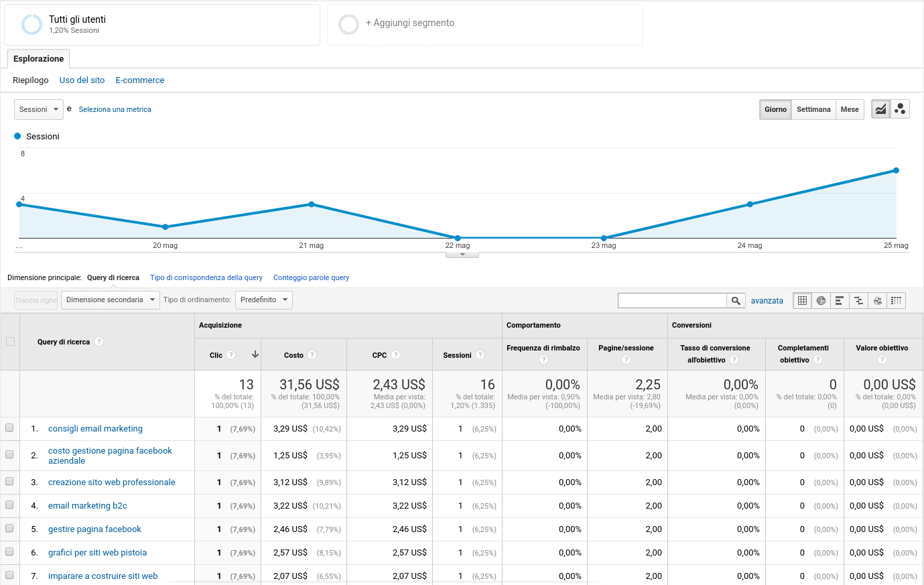The image size is (924, 585).
Task: Click the Clic column sort arrow
Action: pyautogui.click(x=255, y=354)
